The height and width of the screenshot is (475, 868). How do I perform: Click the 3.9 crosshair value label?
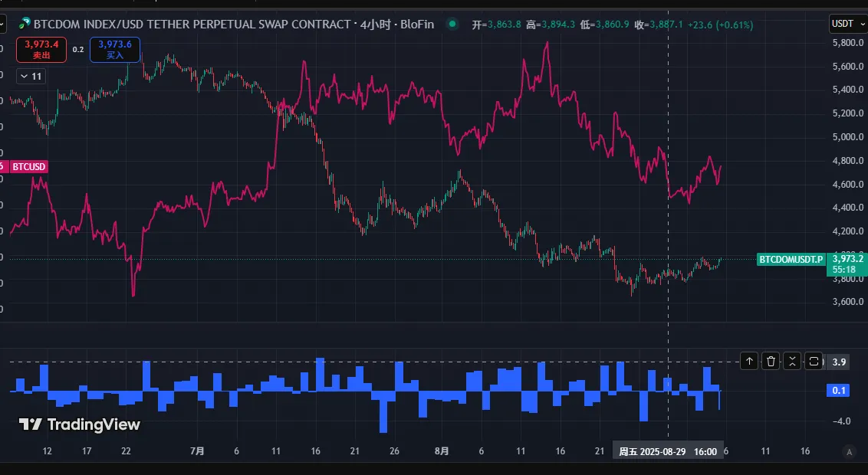click(x=839, y=362)
